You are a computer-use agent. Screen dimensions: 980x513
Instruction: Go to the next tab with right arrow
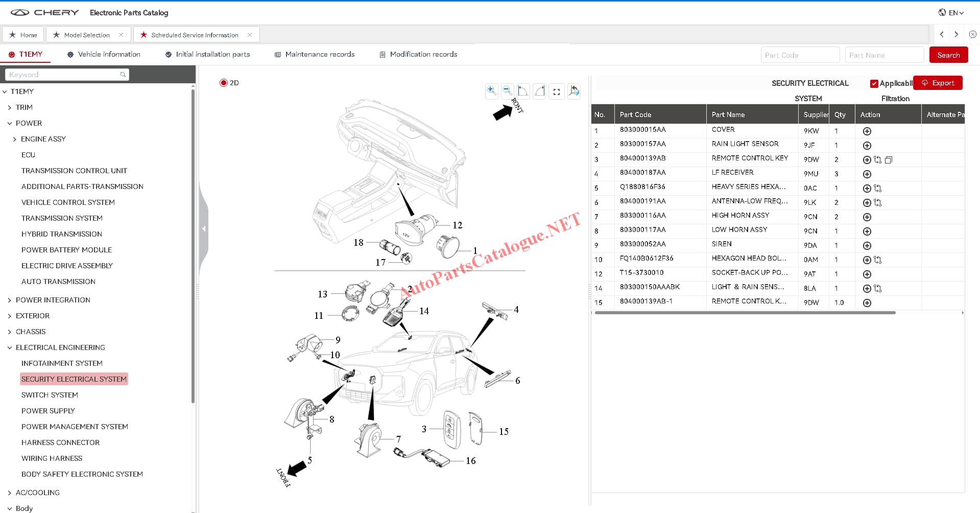(957, 34)
